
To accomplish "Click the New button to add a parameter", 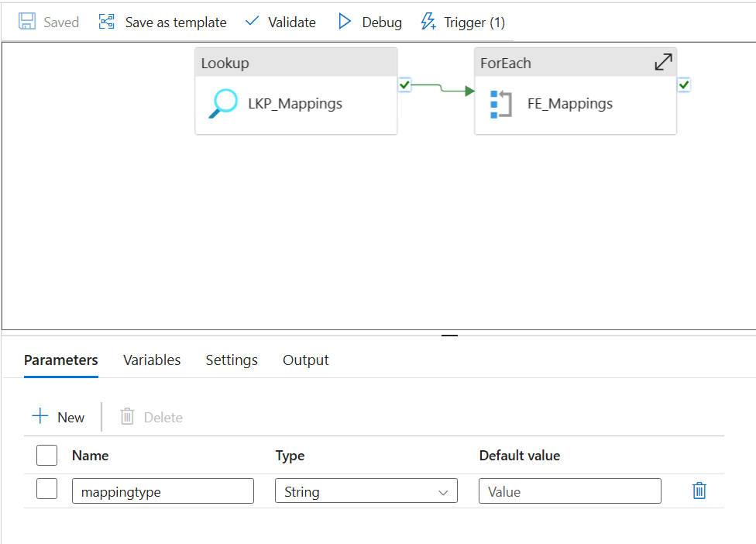I will 57,416.
